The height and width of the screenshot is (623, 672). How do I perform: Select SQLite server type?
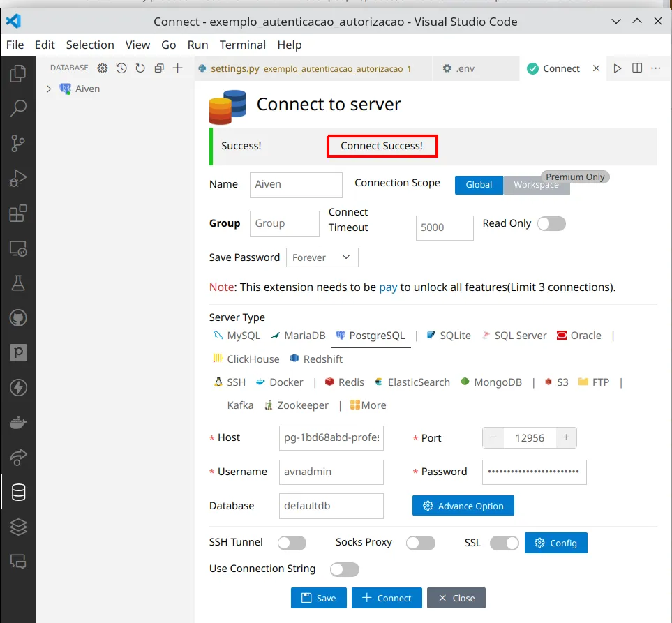(x=449, y=336)
